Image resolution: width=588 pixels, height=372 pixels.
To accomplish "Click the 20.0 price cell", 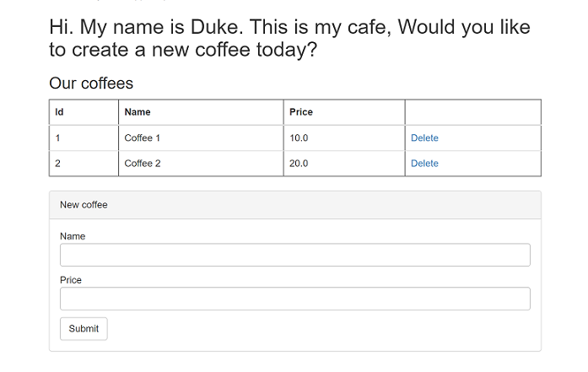I will pos(299,164).
